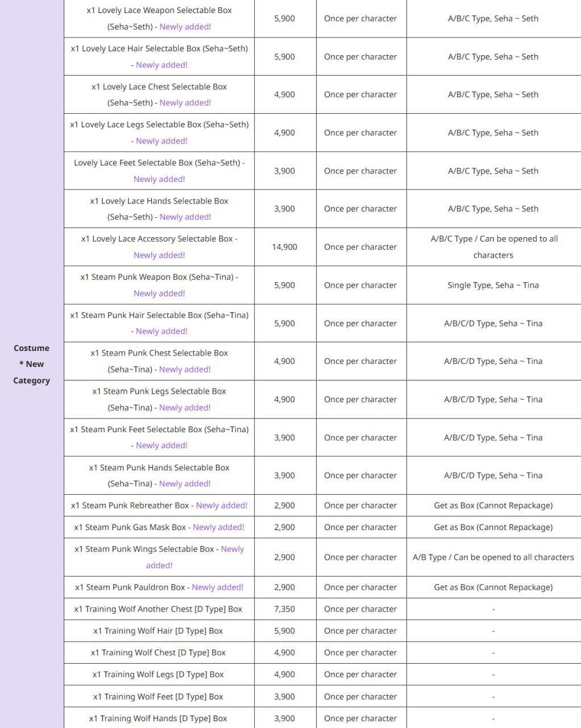Click the 7,350 price value
Screen dimensions: 581x728
coord(284,609)
